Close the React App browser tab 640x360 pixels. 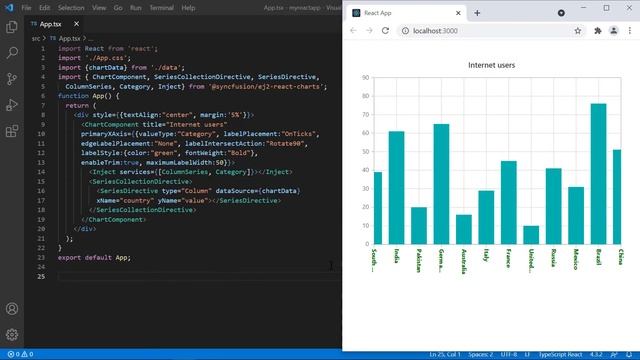click(458, 13)
